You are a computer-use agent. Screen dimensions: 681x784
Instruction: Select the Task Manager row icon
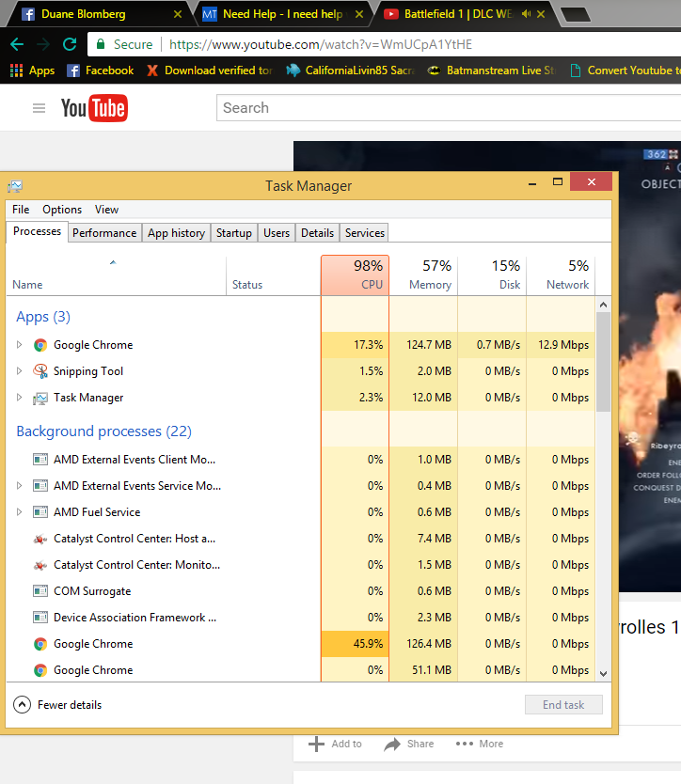tap(40, 398)
